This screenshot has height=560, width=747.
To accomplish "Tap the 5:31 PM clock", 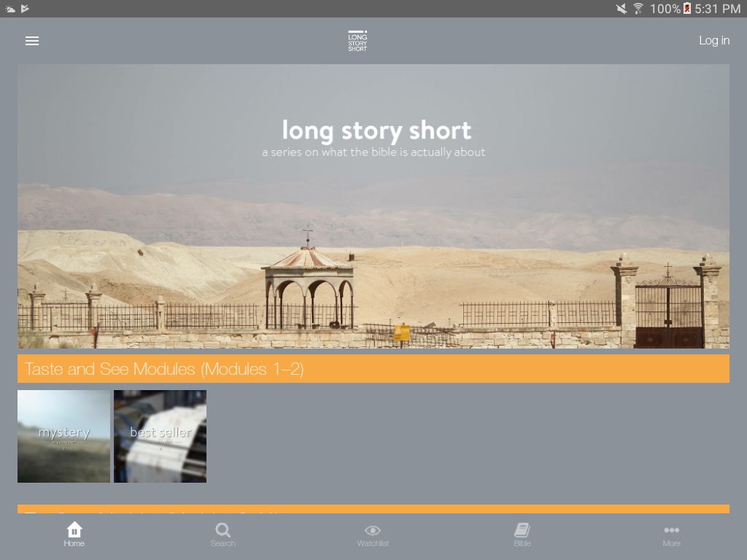I will pos(718,9).
